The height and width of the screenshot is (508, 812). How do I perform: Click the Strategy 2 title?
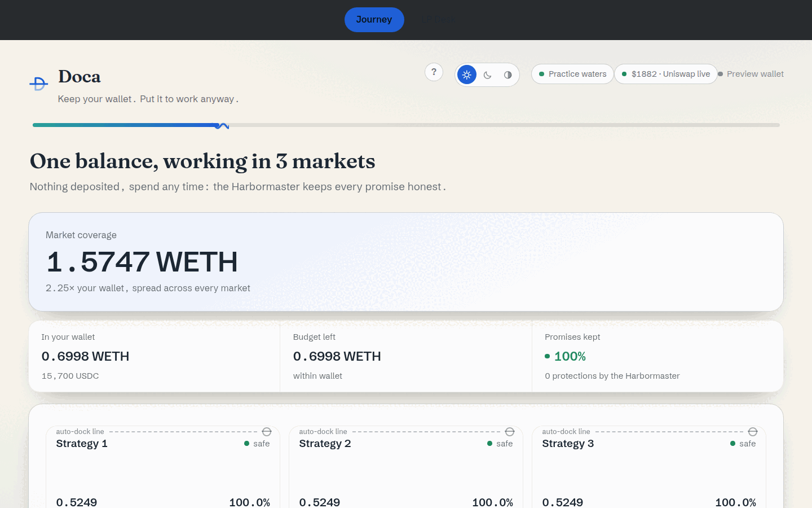[x=325, y=444]
